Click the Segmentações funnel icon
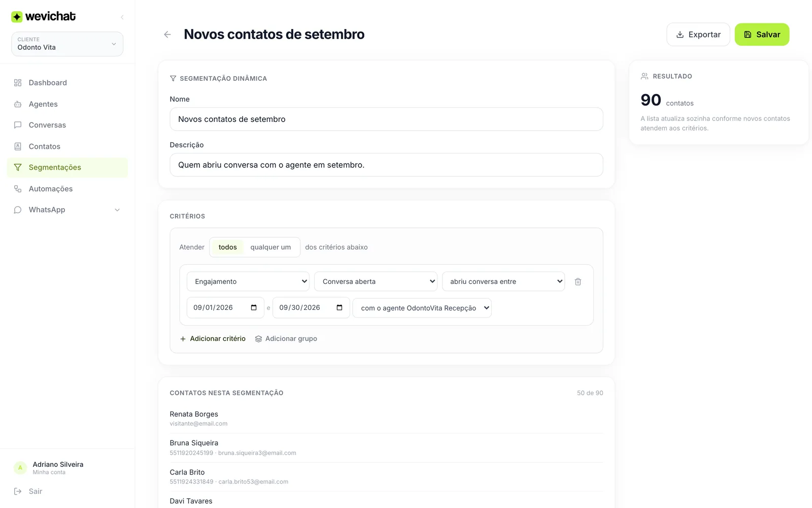The image size is (812, 508). click(18, 168)
